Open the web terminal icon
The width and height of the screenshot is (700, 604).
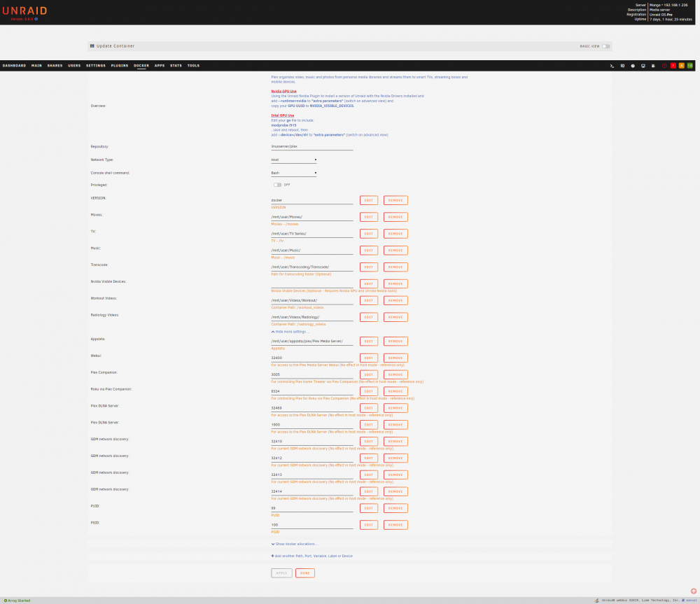612,66
